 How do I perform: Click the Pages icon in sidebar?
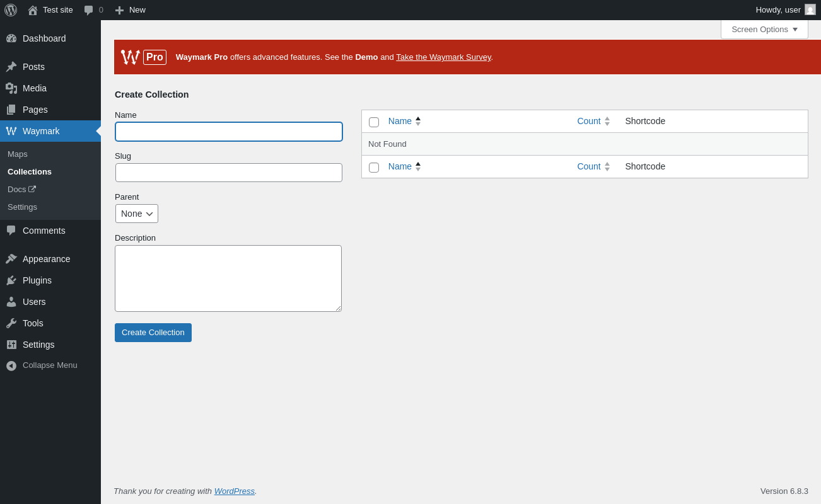(x=11, y=110)
